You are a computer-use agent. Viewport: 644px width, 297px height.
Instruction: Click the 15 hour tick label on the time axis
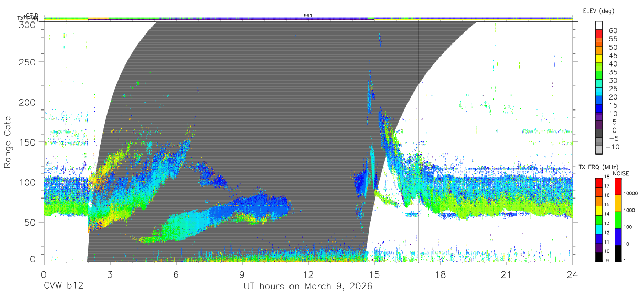(374, 274)
